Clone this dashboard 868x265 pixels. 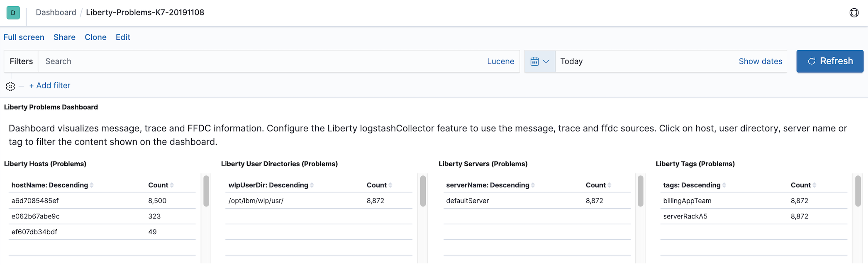tap(95, 37)
